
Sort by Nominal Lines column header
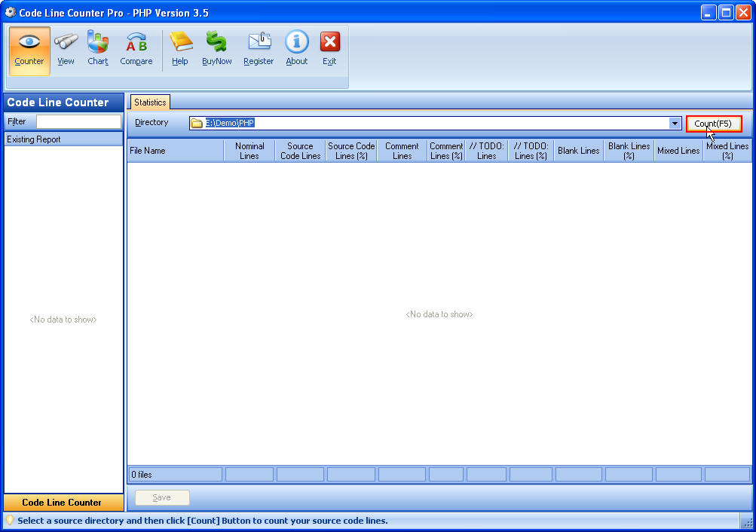pyautogui.click(x=249, y=151)
